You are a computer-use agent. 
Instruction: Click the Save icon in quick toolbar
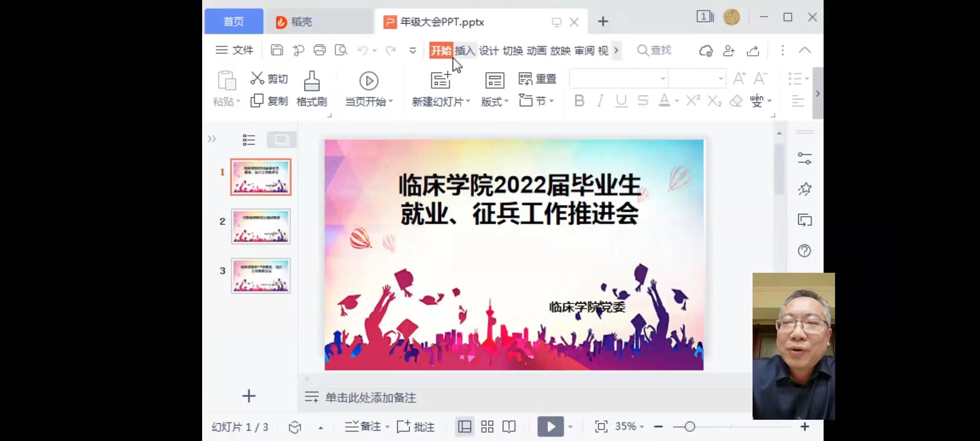point(277,50)
